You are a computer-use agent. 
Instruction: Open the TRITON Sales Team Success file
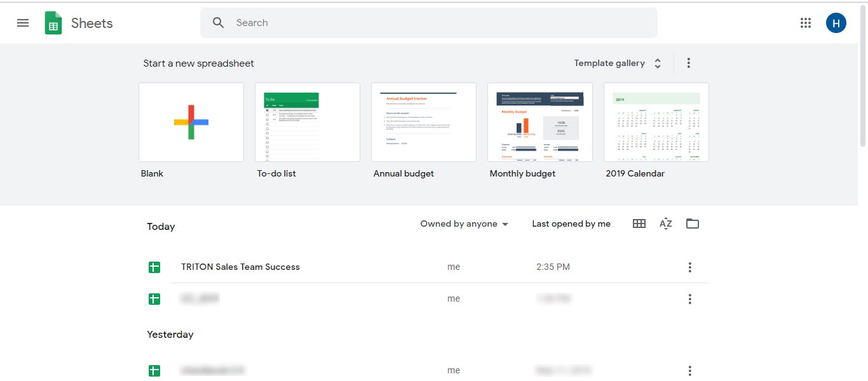240,267
